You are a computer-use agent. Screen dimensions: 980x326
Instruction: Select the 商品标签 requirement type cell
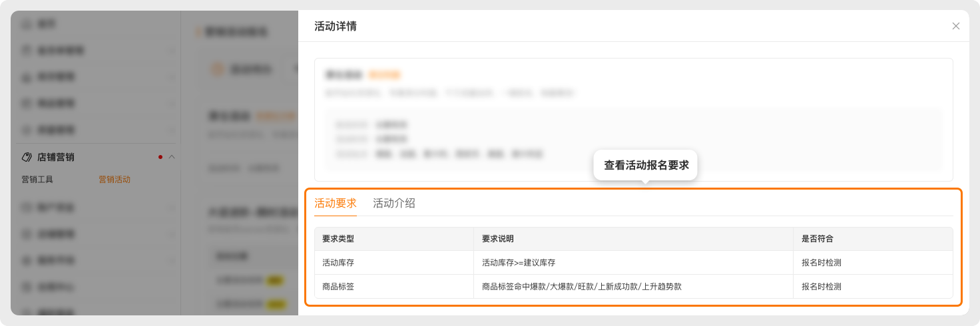338,287
